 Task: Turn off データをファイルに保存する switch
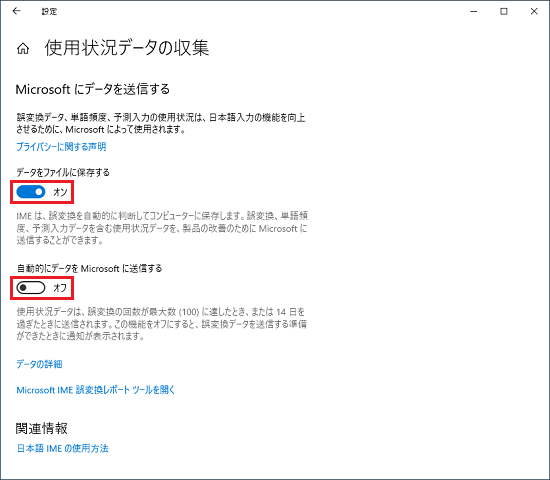pos(31,192)
